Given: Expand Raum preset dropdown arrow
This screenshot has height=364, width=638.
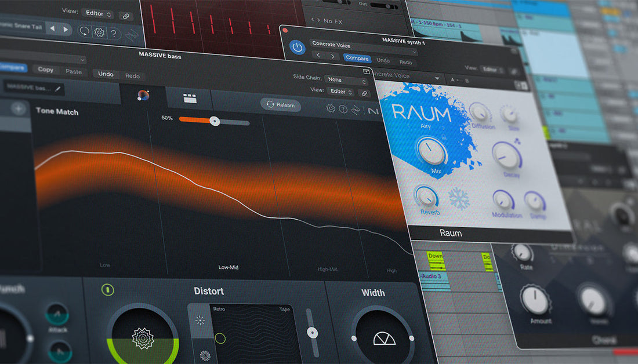Looking at the screenshot, I should 437,78.
